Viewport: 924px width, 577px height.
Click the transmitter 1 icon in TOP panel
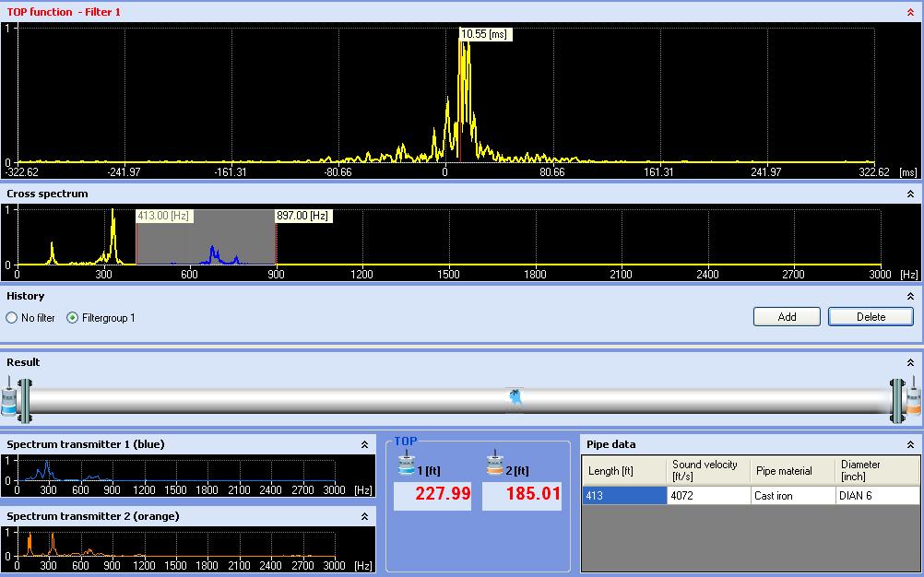click(x=407, y=465)
